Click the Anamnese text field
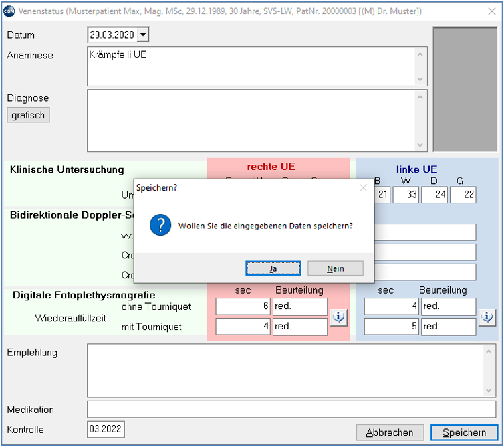This screenshot has height=447, width=504. click(x=257, y=66)
